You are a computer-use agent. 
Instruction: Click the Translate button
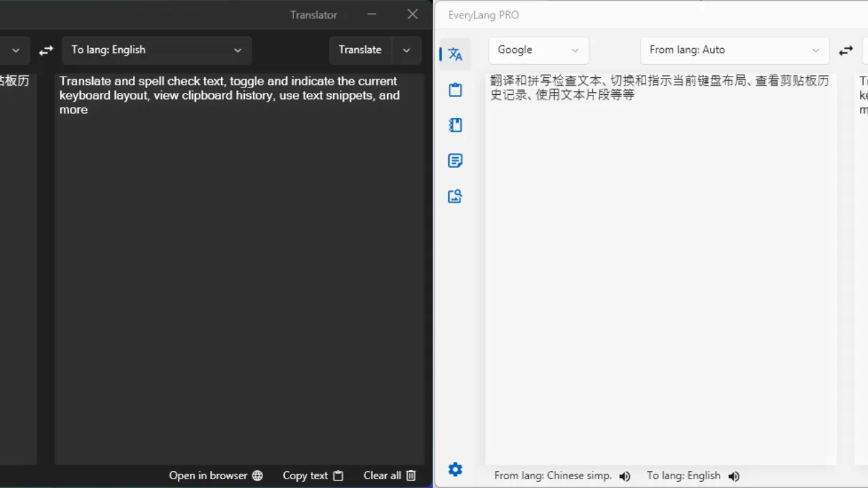point(360,50)
